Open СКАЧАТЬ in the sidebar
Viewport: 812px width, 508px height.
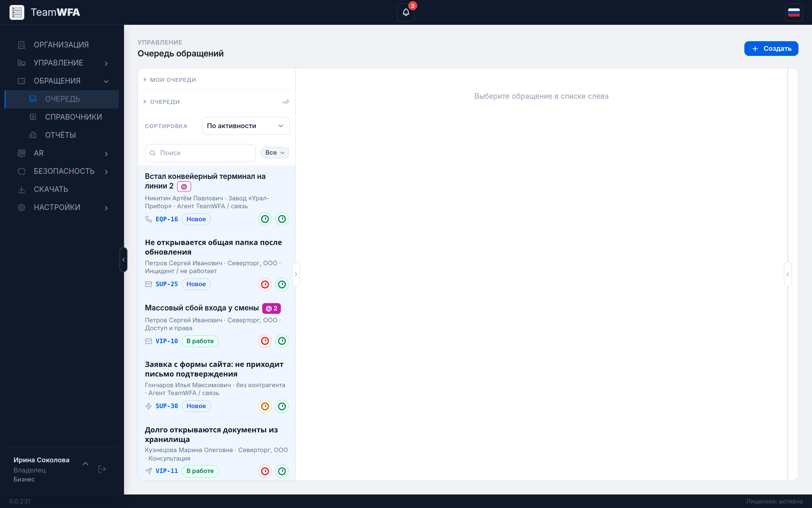coord(62,189)
